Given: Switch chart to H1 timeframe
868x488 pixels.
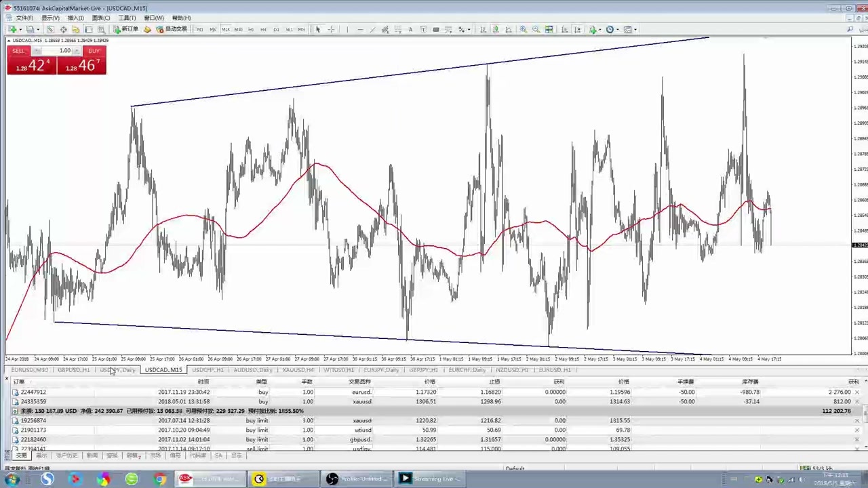Looking at the screenshot, I should click(251, 29).
